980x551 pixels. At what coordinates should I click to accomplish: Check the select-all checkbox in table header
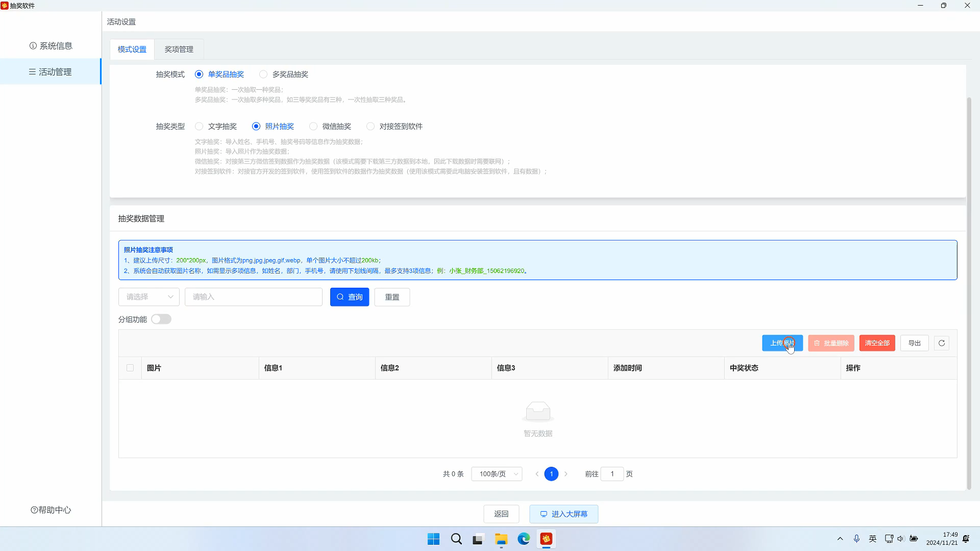[130, 368]
